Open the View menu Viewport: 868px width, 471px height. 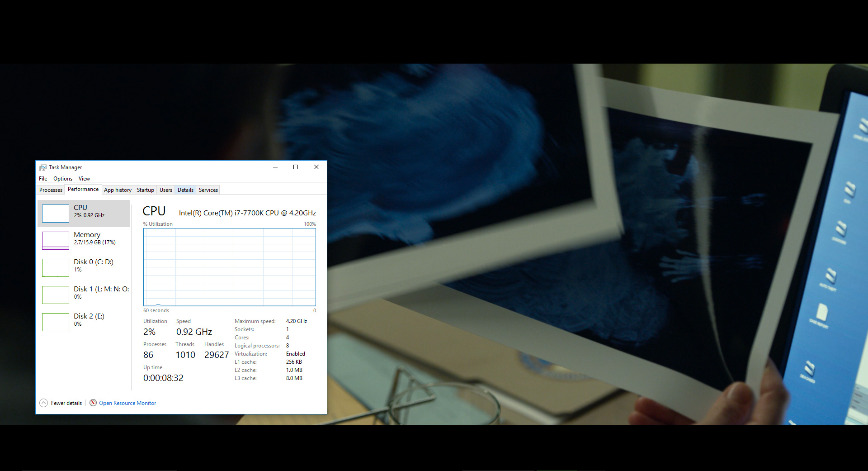tap(84, 179)
